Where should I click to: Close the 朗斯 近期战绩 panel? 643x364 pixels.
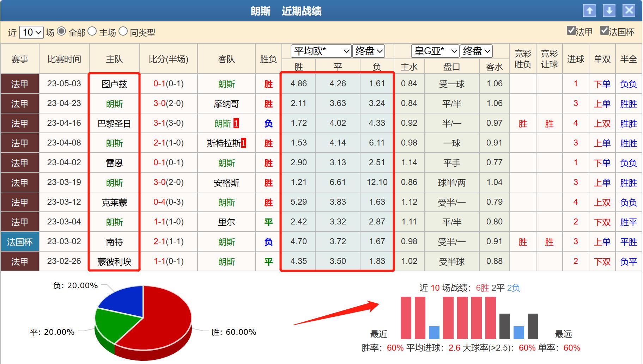click(629, 11)
